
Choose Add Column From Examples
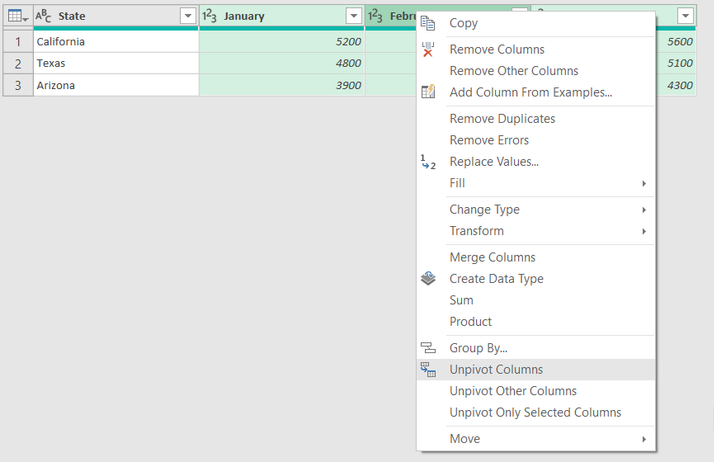(x=536, y=92)
